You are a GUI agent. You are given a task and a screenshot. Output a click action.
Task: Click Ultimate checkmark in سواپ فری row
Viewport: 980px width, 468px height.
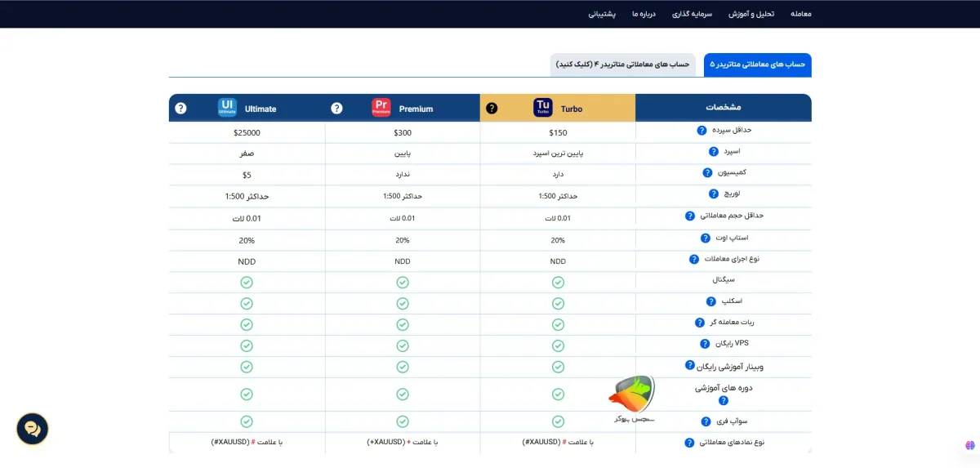(247, 421)
